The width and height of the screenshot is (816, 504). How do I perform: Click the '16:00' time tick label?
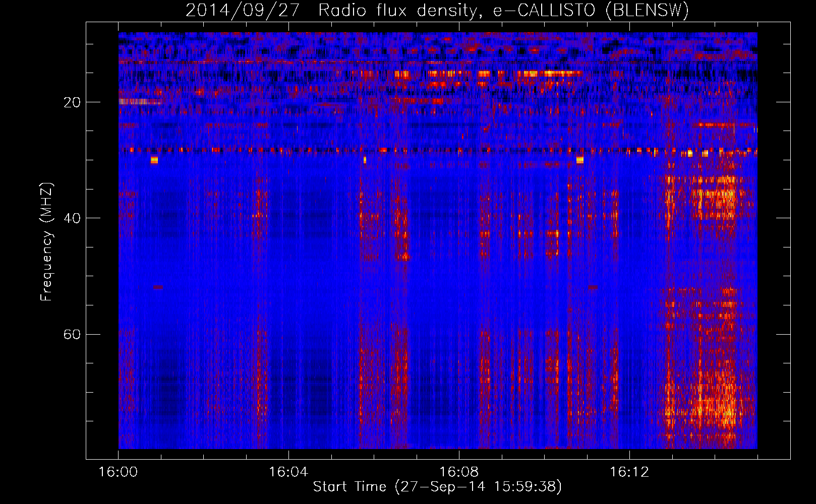pyautogui.click(x=118, y=472)
